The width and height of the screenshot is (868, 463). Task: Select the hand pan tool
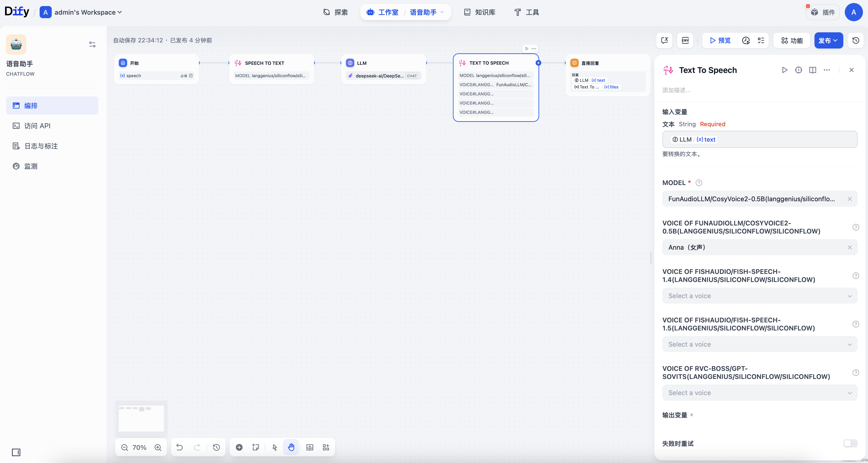click(x=291, y=448)
